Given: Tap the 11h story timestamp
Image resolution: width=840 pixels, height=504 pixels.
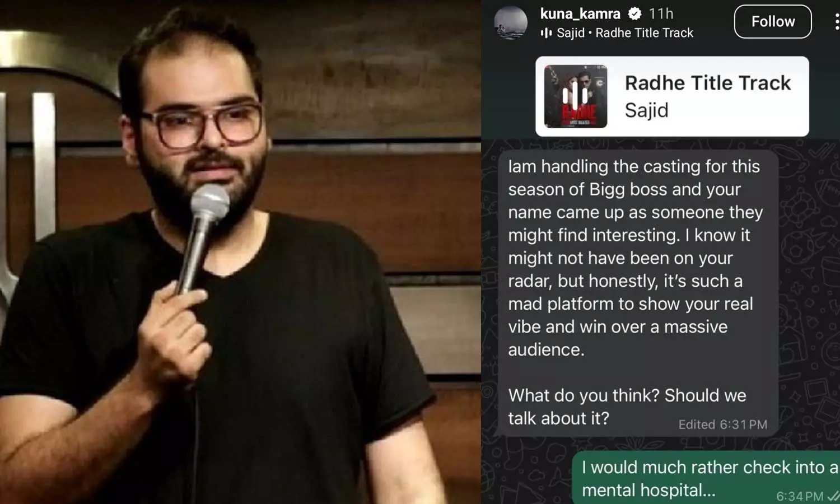Looking at the screenshot, I should pyautogui.click(x=661, y=13).
